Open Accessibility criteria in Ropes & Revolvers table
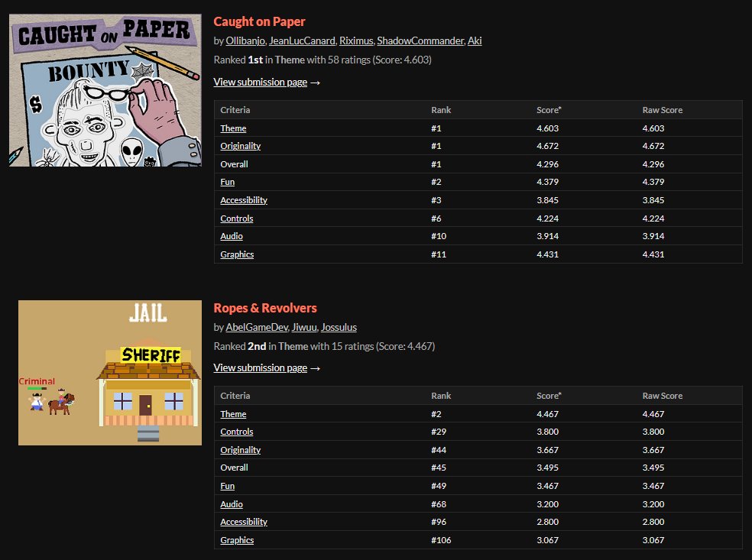The width and height of the screenshot is (752, 560). (x=244, y=522)
